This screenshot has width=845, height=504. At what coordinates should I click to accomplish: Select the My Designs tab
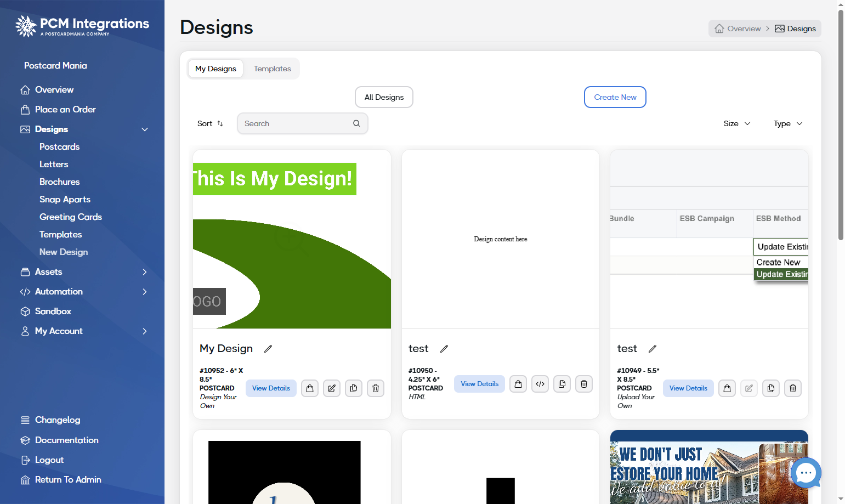[x=215, y=69]
